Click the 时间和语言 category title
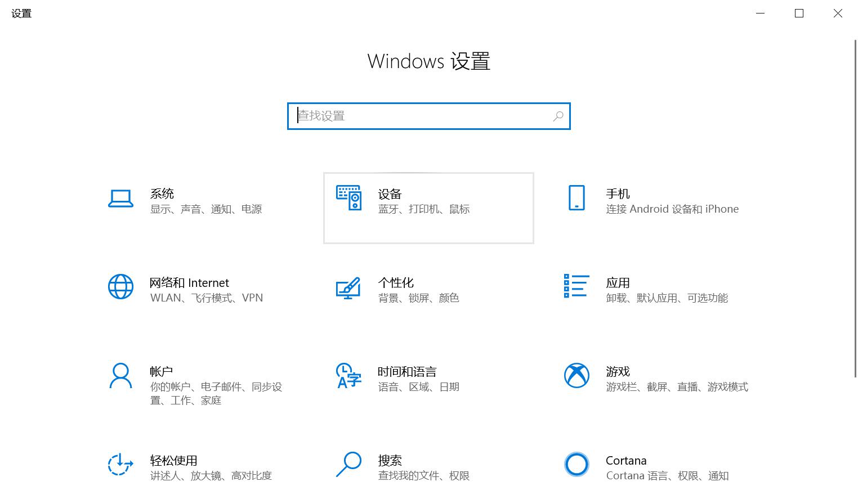858x504 pixels. point(407,371)
